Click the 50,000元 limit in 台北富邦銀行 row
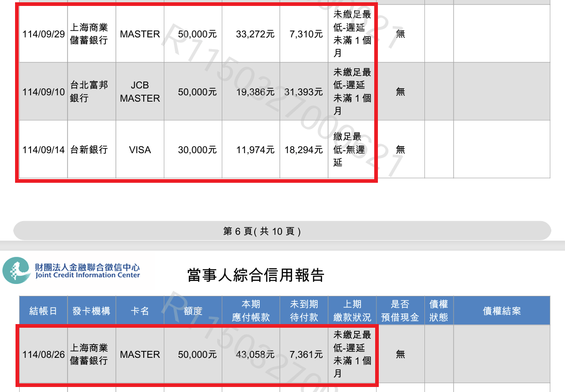 (x=197, y=92)
